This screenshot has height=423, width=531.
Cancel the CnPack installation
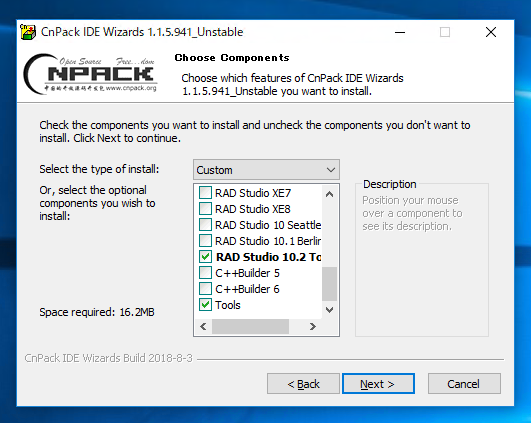[x=464, y=384]
